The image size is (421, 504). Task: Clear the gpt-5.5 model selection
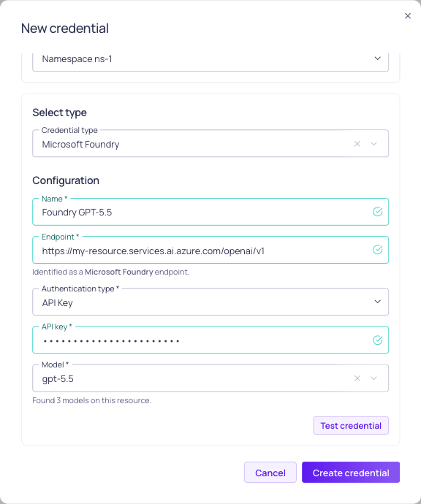tap(357, 378)
